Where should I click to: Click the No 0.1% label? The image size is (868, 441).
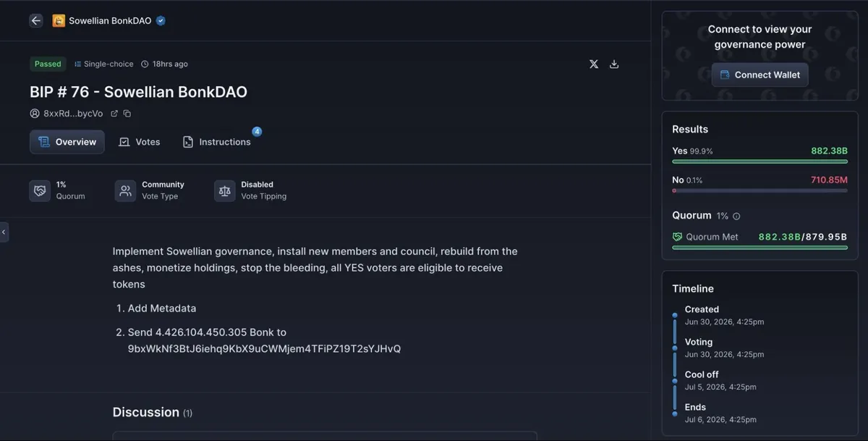[x=687, y=180]
